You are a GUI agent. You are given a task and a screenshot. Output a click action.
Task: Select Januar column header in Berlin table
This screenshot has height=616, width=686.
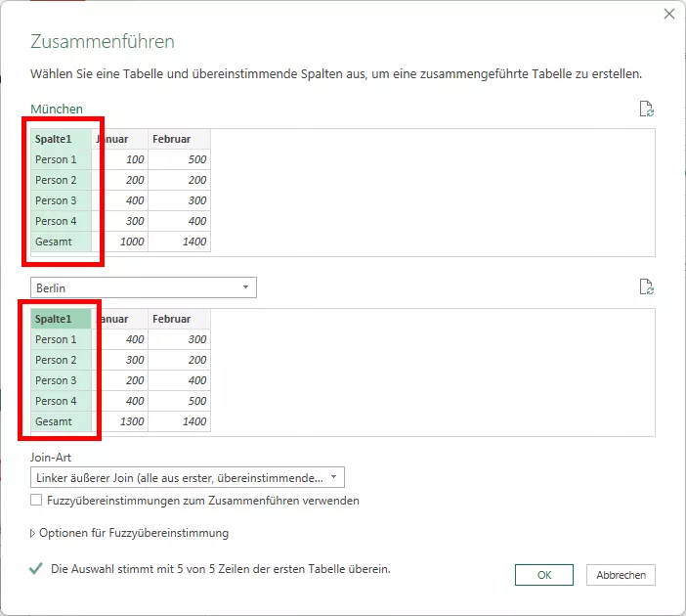[x=120, y=319]
